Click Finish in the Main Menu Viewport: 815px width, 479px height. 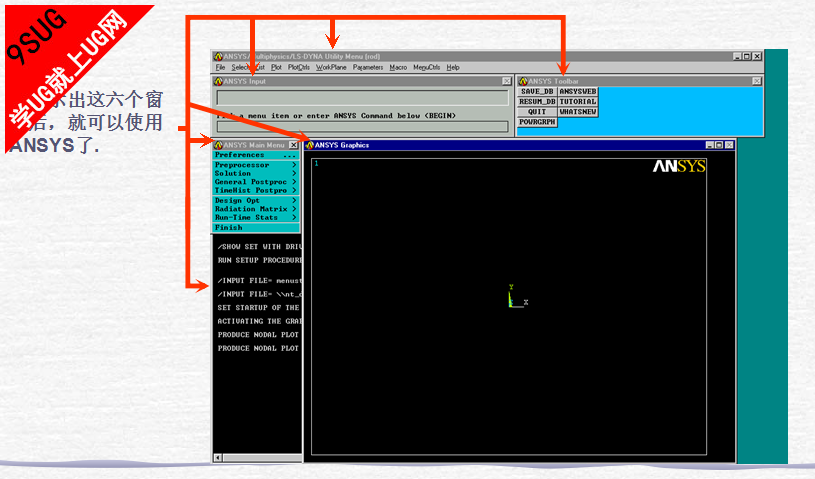256,228
